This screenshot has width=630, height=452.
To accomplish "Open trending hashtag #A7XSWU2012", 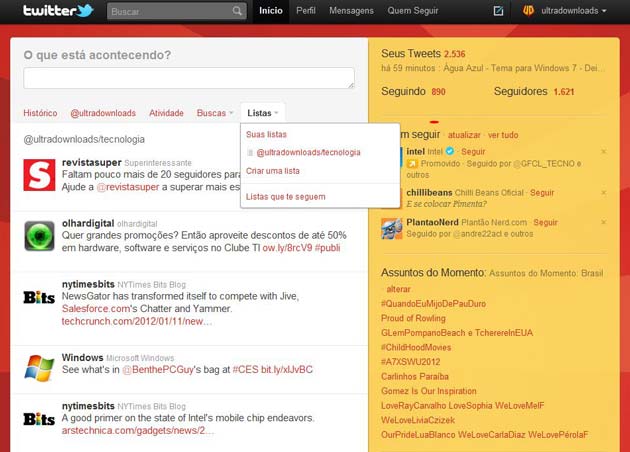I will (x=410, y=362).
